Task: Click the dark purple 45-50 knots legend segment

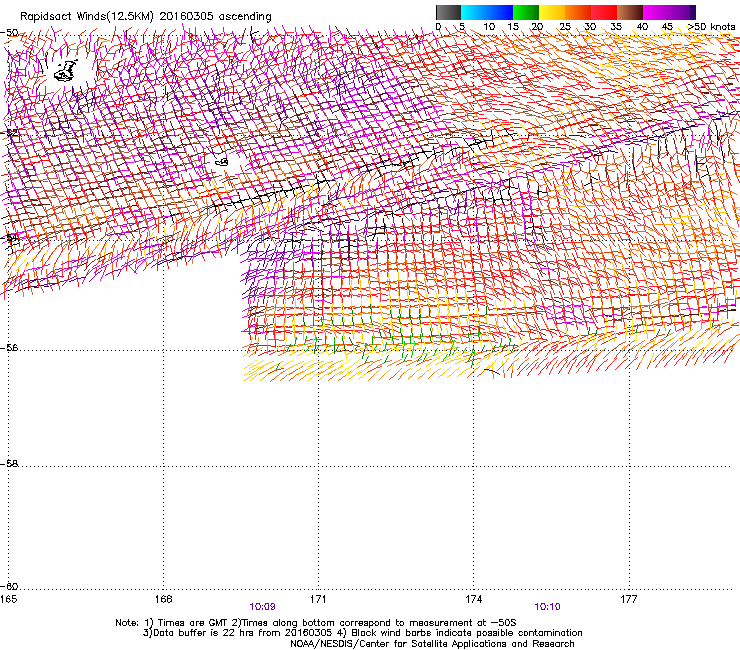Action: coord(682,12)
